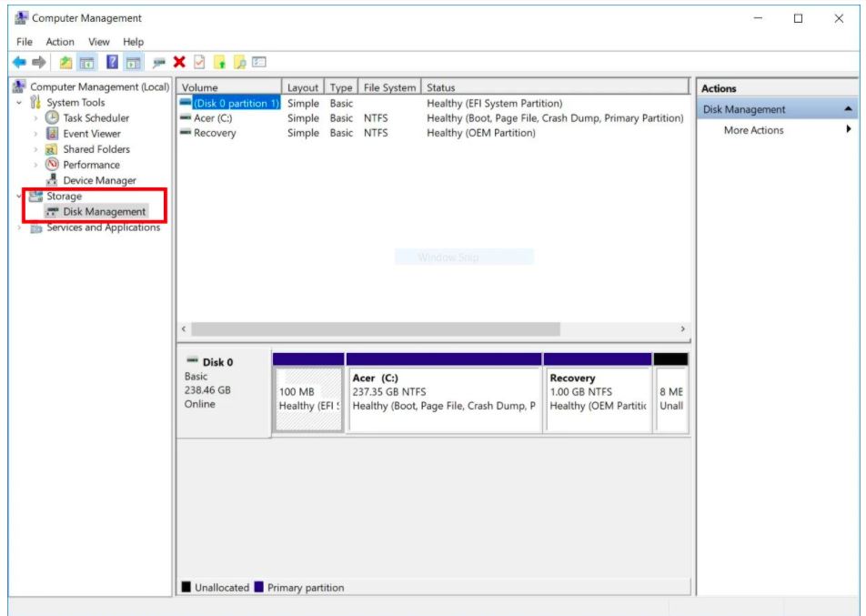
Task: Click the horizontal scrollbar right arrow
Action: [682, 328]
